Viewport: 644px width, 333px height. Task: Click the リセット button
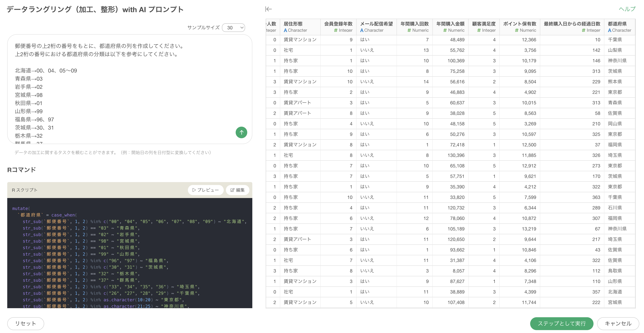tap(26, 324)
